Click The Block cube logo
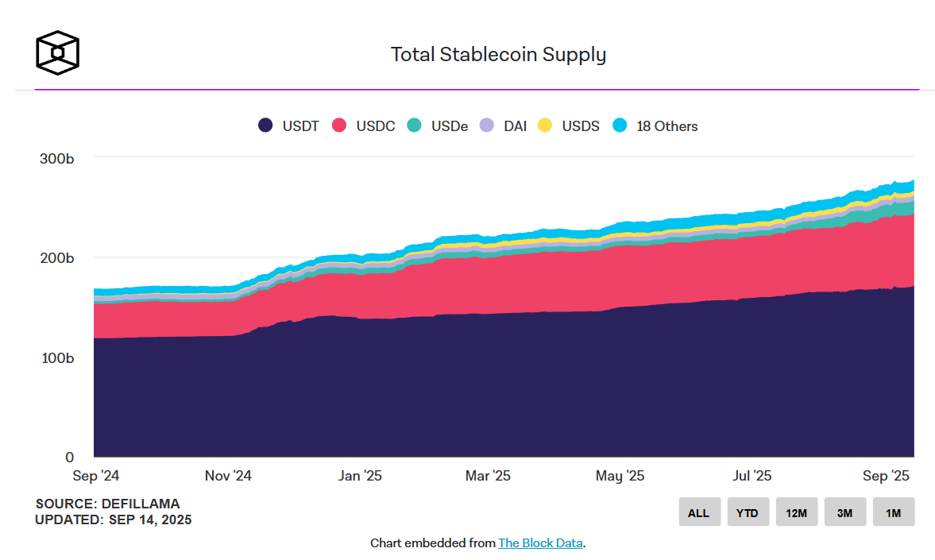This screenshot has height=560, width=935. (x=57, y=53)
